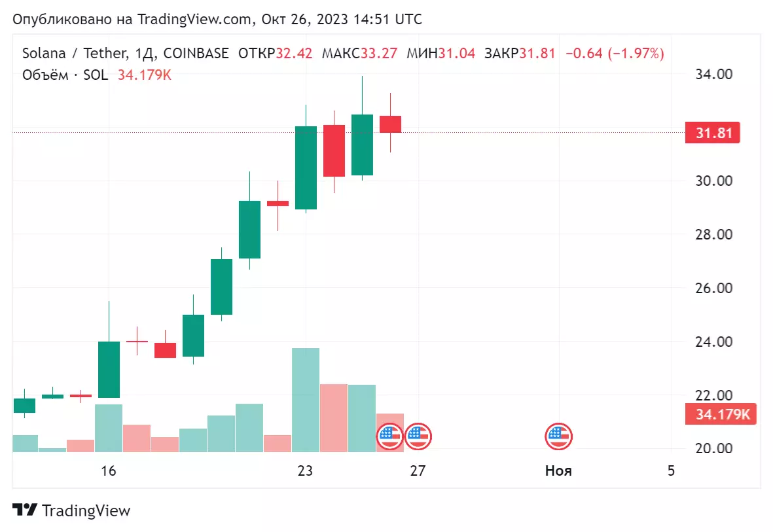Screen dimensions: 773x532
Task: Click the large green candle at 23
Action: 306,168
